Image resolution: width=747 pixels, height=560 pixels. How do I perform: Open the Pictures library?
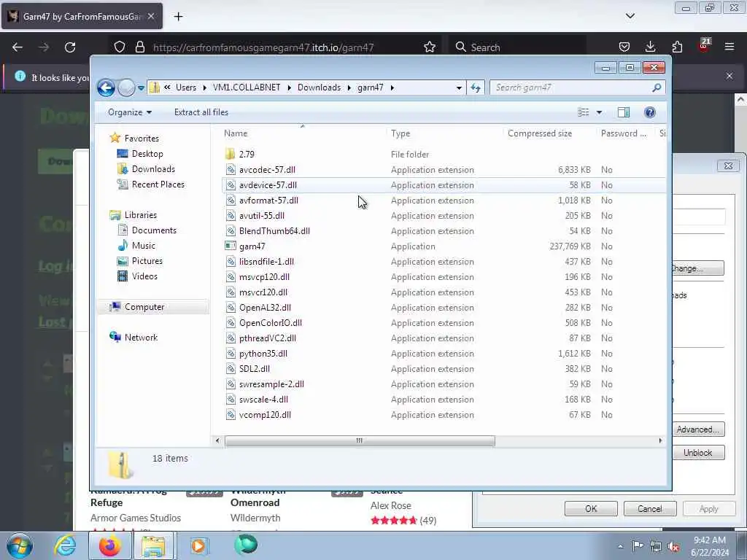tap(147, 261)
